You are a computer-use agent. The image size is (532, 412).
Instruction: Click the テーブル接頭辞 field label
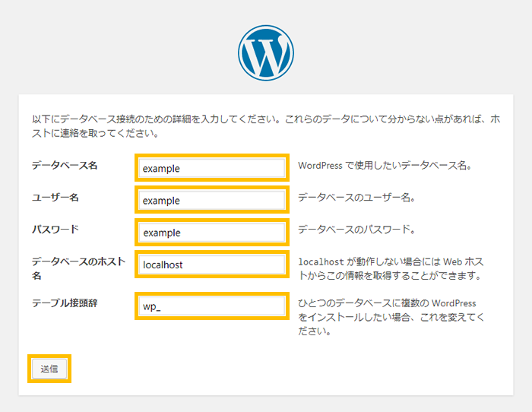click(65, 303)
